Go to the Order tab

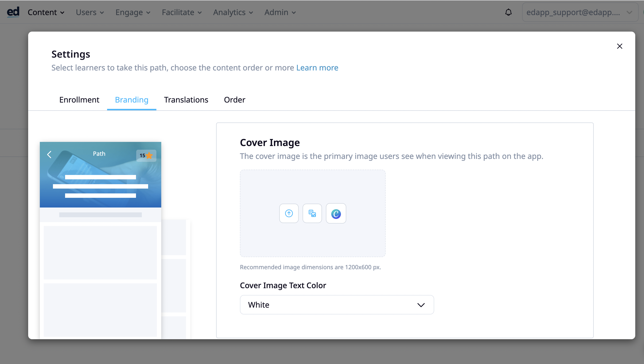pos(235,100)
